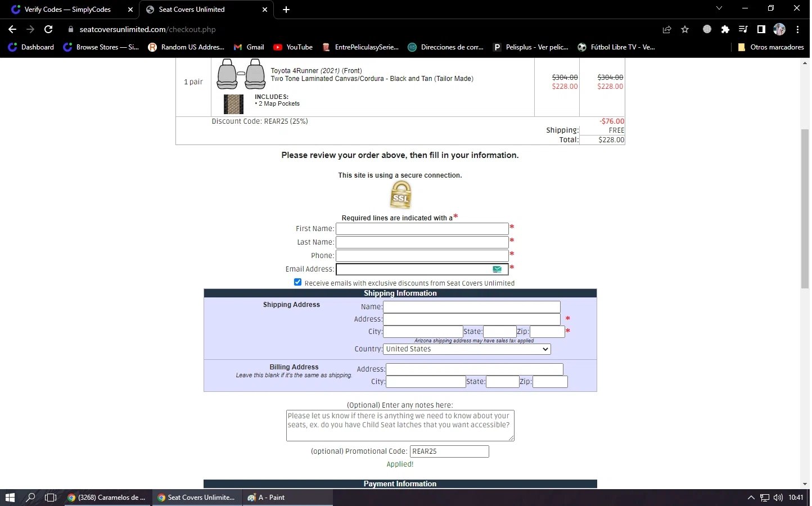Open the YouTube bookmark
This screenshot has width=812, height=506.
click(x=293, y=47)
